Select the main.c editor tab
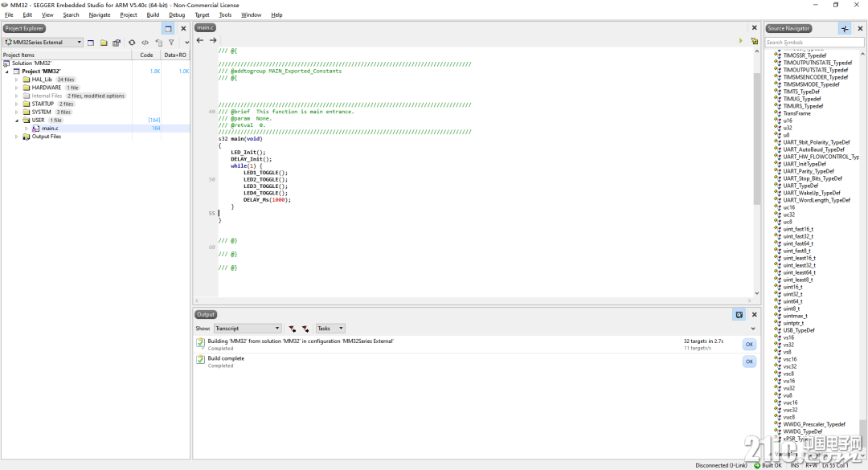Viewport: 868px width, 470px height. point(206,27)
